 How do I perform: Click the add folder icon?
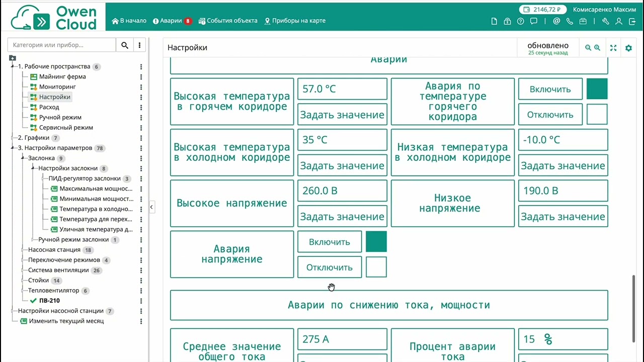tap(13, 58)
